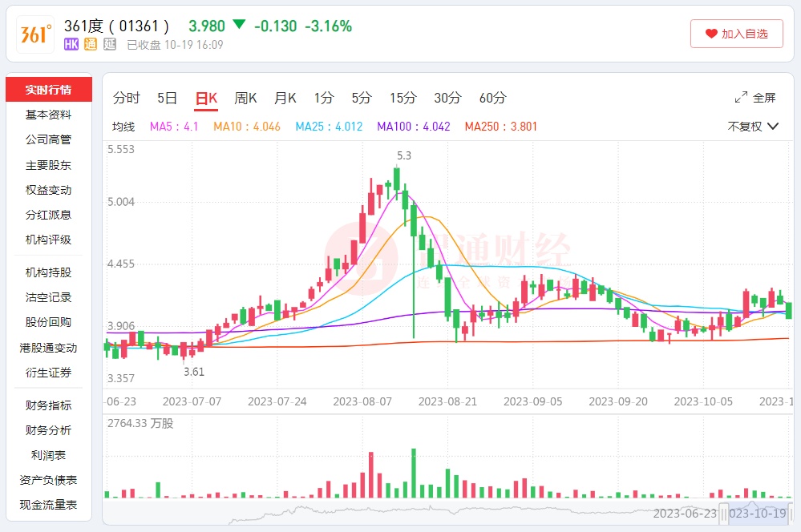Toggle the MA250 moving average legend
This screenshot has width=801, height=532.
click(501, 127)
